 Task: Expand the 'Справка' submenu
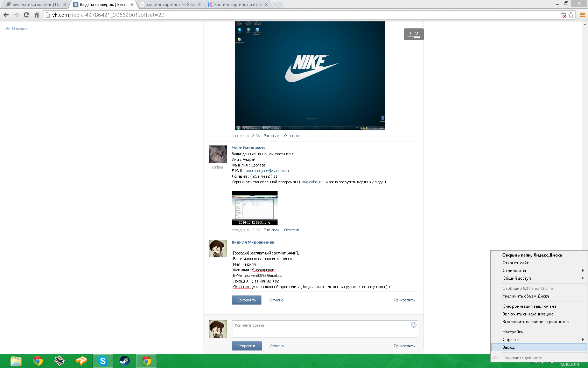(539, 340)
